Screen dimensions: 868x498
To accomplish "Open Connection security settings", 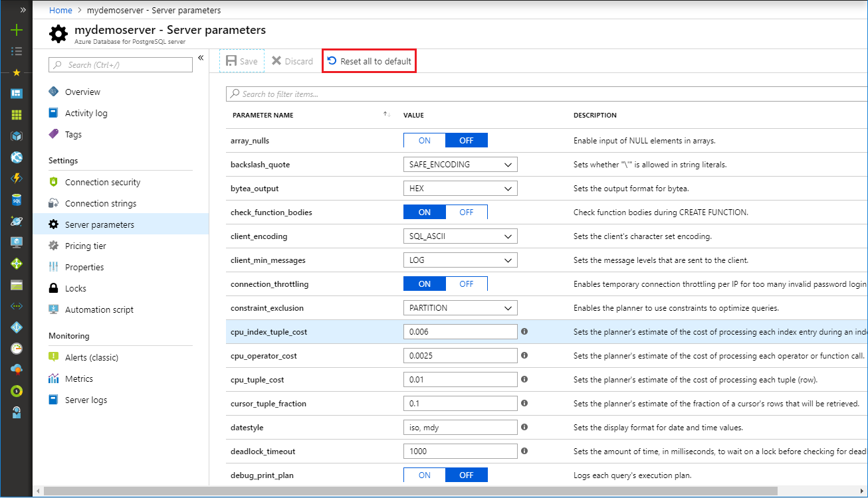I will [x=102, y=182].
